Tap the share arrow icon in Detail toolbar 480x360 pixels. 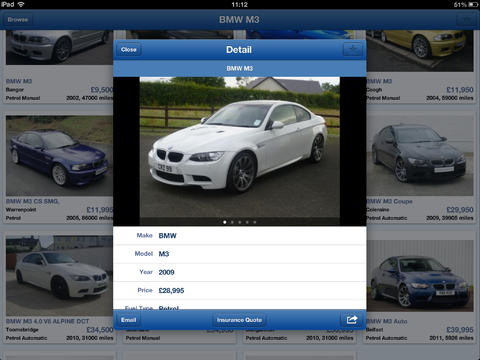(352, 320)
